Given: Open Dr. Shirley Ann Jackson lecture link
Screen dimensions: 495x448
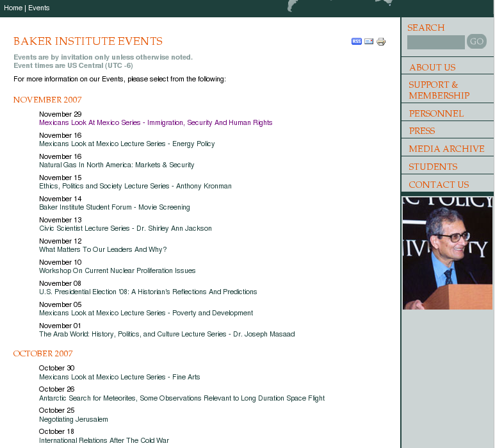Looking at the screenshot, I should click(126, 228).
